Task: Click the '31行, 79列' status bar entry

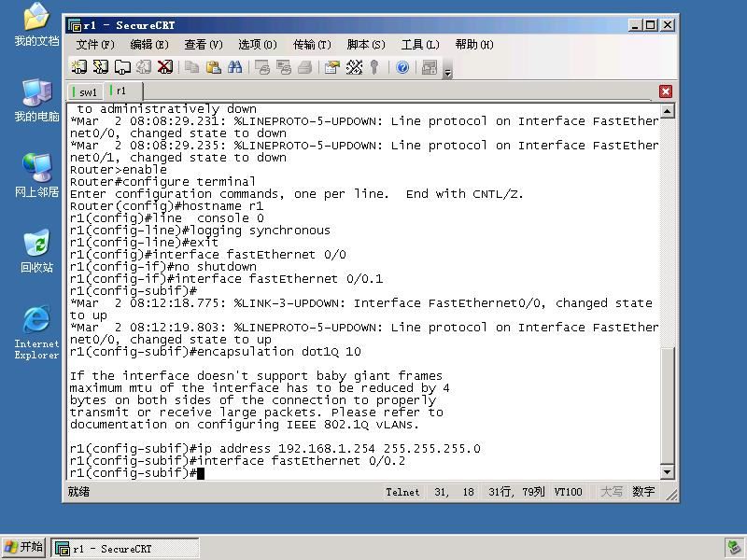Action: (516, 492)
